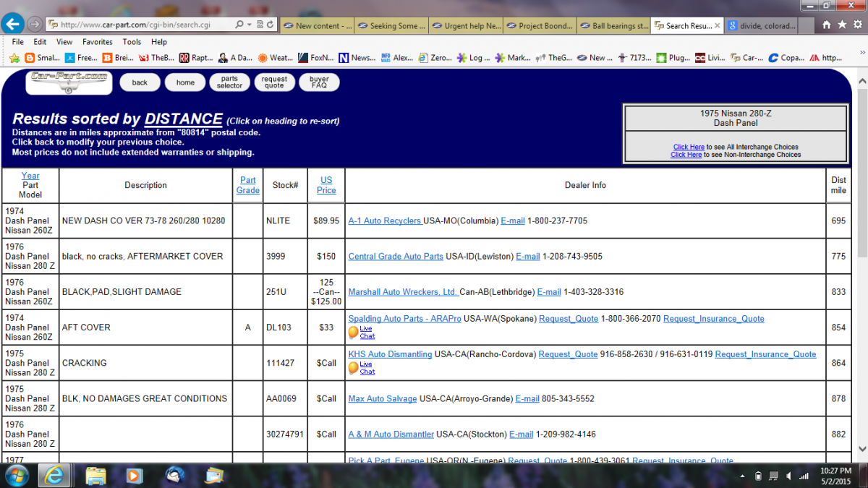
Task: See Non-Interchange Choices via Click Here
Action: point(686,155)
